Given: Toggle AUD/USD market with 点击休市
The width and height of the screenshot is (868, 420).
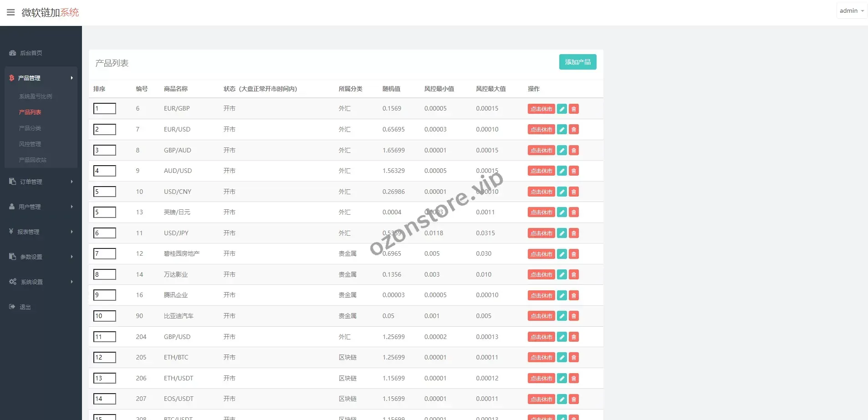Looking at the screenshot, I should click(x=541, y=171).
